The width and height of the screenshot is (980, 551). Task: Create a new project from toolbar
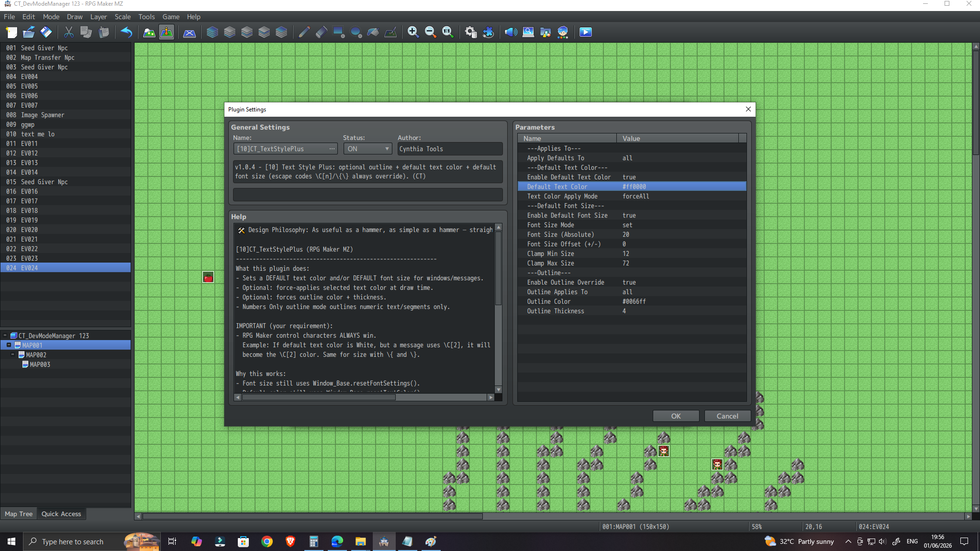point(11,32)
